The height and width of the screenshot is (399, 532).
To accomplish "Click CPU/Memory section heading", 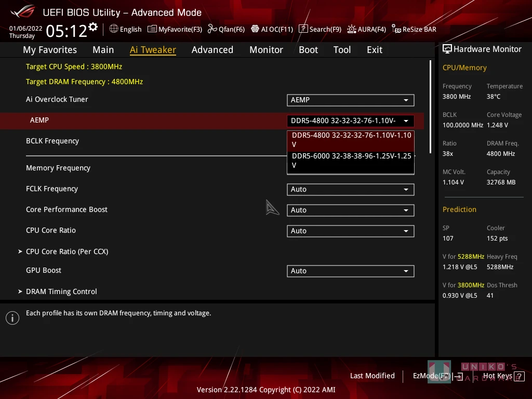I will click(464, 68).
